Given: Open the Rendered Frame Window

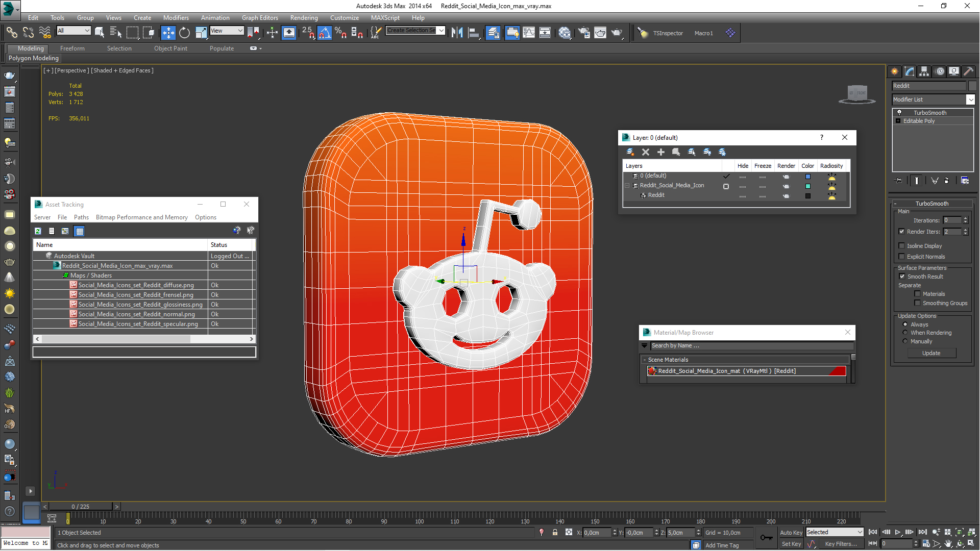Looking at the screenshot, I should tap(600, 33).
